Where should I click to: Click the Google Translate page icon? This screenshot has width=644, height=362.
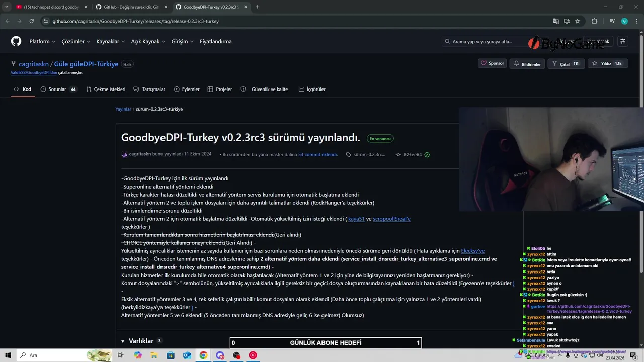(x=556, y=21)
